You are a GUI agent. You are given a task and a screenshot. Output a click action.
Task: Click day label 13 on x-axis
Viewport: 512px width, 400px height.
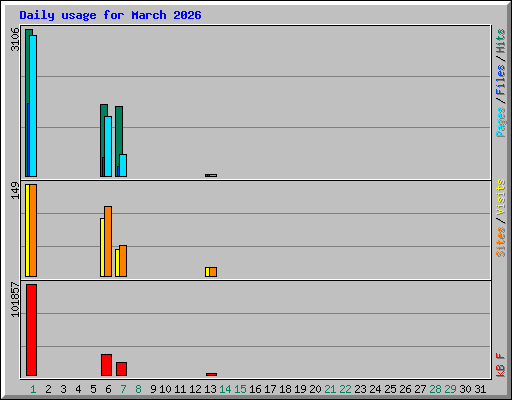point(210,389)
